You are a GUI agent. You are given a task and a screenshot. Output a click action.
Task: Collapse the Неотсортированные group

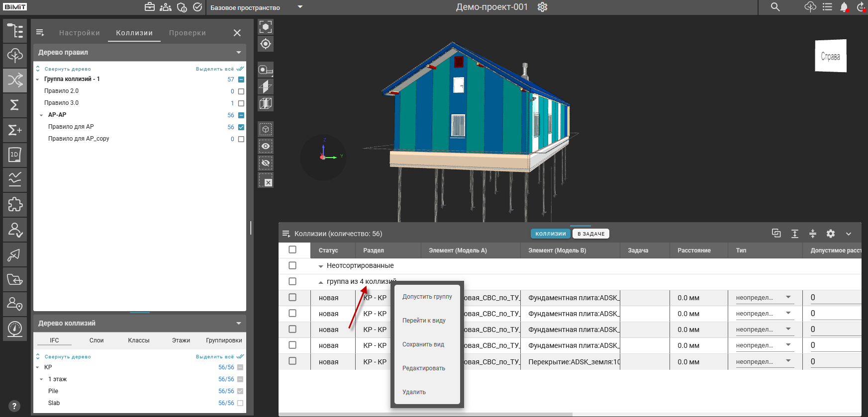click(x=321, y=266)
